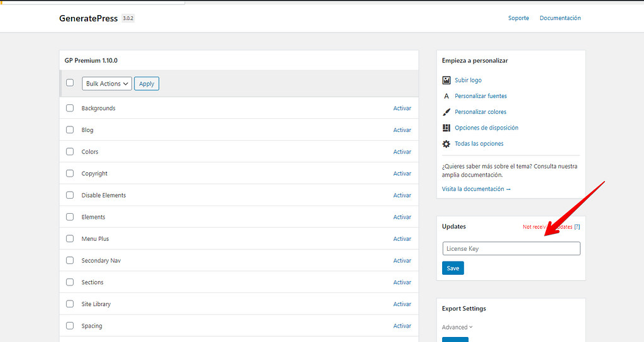Open Personalizar fuentes link
Screen dimensions: 644x342
coord(480,96)
